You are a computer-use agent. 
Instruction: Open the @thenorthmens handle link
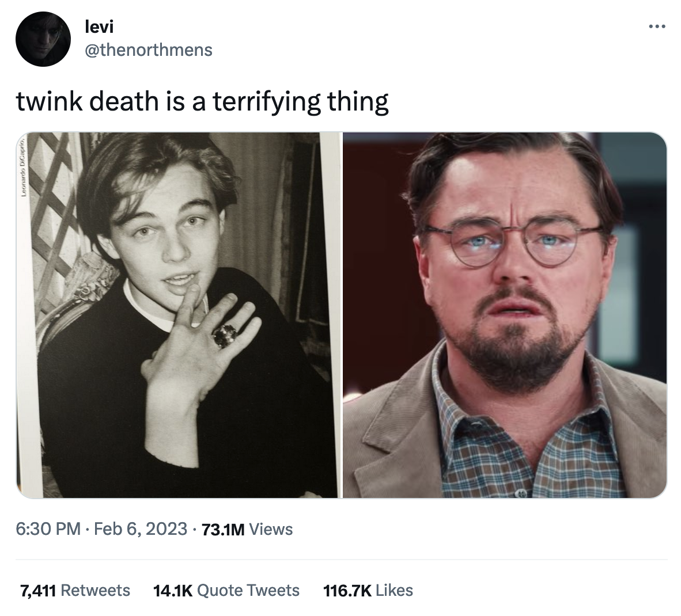pos(149,50)
